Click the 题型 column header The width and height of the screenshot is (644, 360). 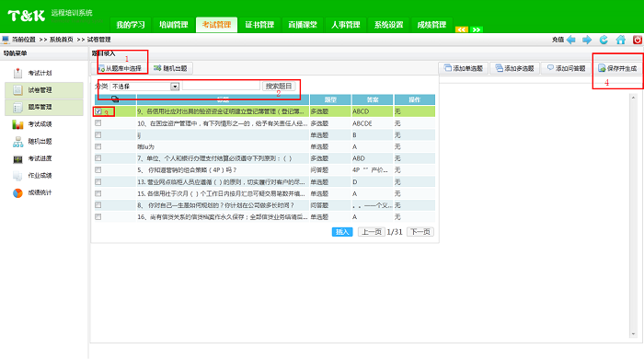[330, 99]
